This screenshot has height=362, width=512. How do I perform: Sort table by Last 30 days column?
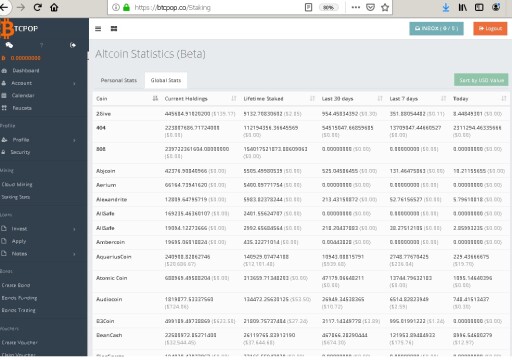tap(380, 98)
